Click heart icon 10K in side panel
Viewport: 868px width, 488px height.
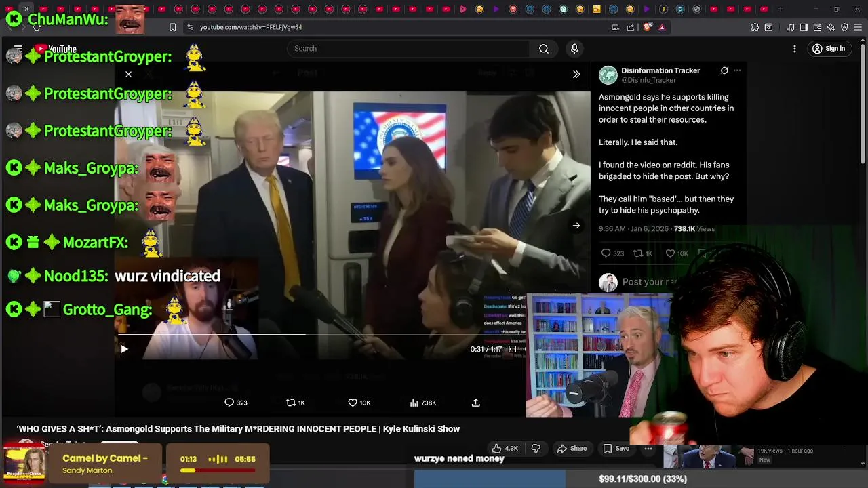(676, 253)
